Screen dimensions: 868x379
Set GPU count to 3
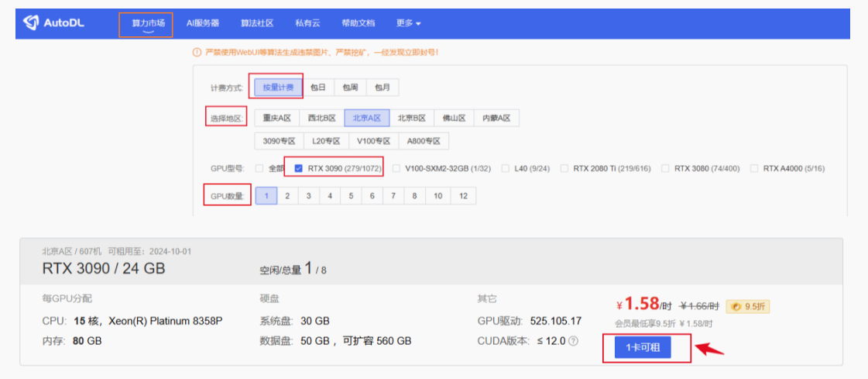tap(308, 195)
